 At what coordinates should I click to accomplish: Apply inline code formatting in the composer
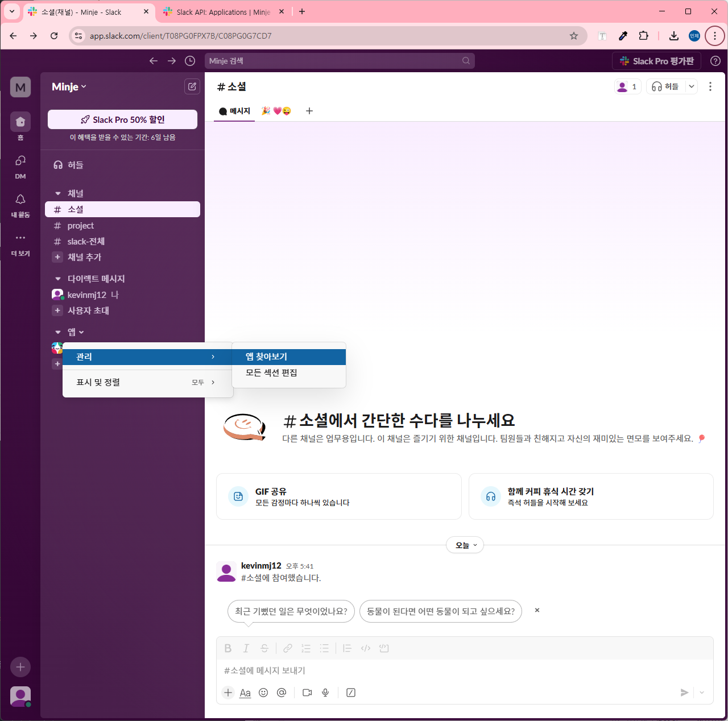click(x=366, y=648)
